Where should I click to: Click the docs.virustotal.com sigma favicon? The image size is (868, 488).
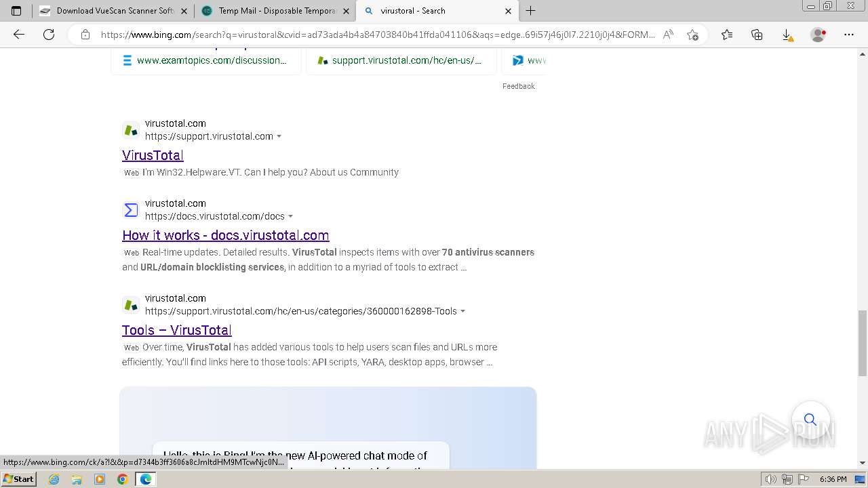131,210
